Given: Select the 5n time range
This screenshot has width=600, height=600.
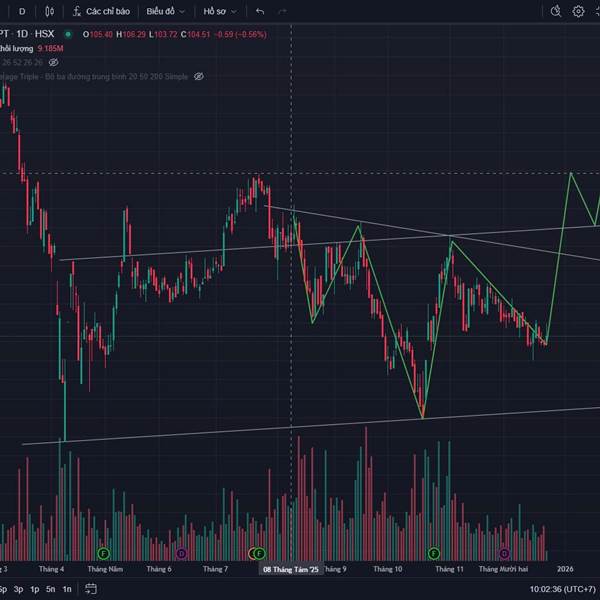Looking at the screenshot, I should click(51, 589).
